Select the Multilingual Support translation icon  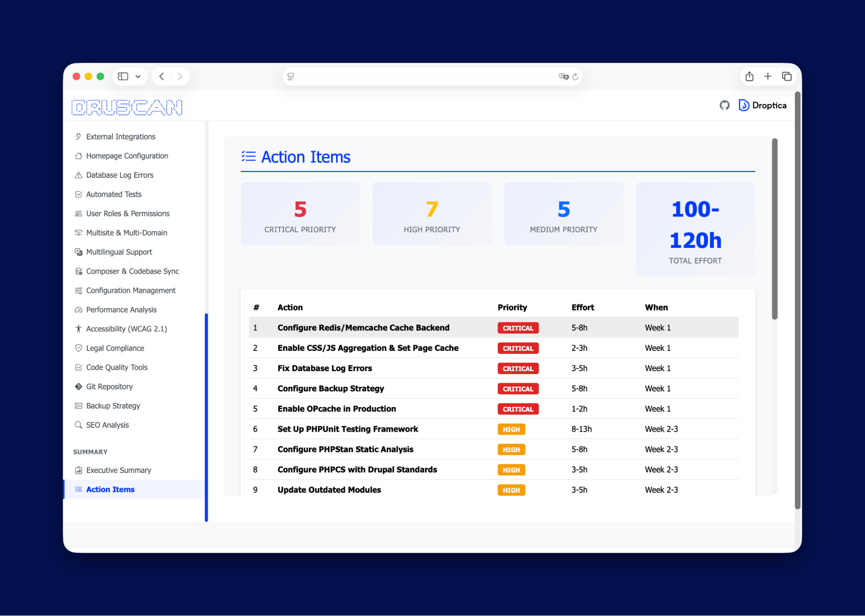(x=78, y=252)
